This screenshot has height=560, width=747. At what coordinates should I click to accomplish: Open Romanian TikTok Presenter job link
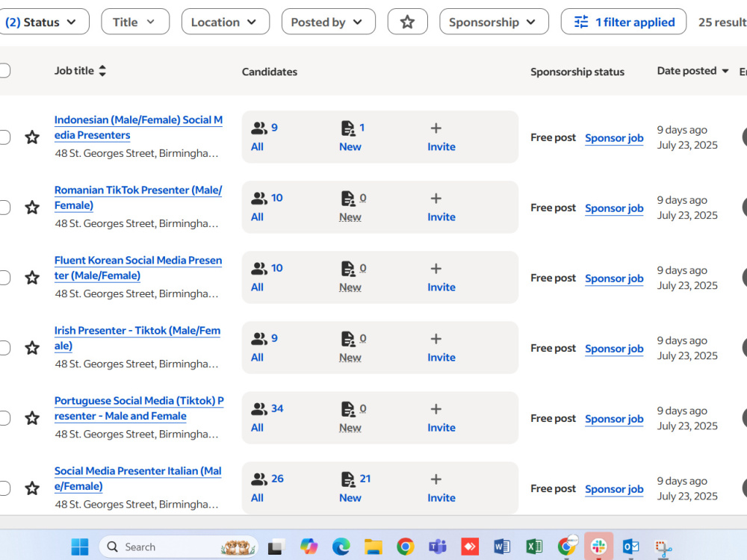[138, 198]
